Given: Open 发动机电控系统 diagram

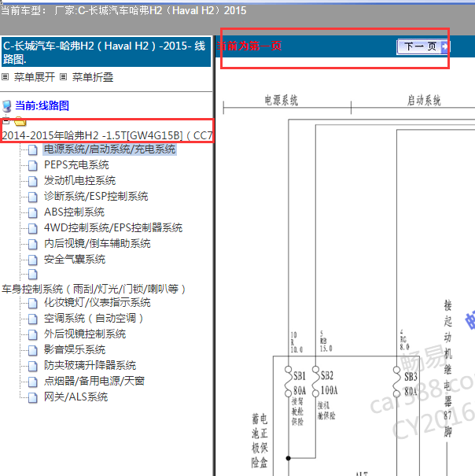Looking at the screenshot, I should (x=79, y=181).
